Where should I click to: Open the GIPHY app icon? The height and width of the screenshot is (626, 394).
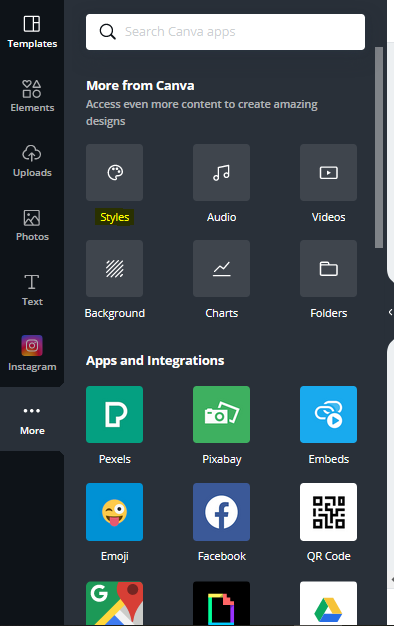[222, 603]
